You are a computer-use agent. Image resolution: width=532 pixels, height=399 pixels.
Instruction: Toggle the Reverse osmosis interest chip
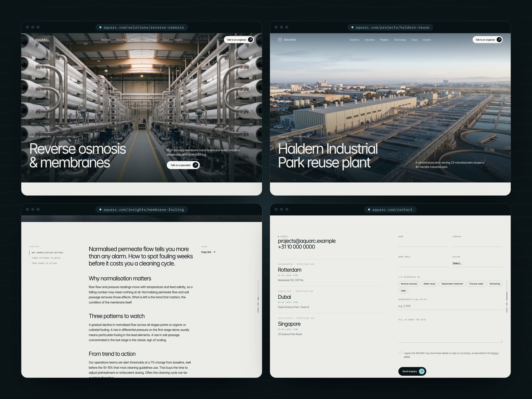tap(409, 284)
